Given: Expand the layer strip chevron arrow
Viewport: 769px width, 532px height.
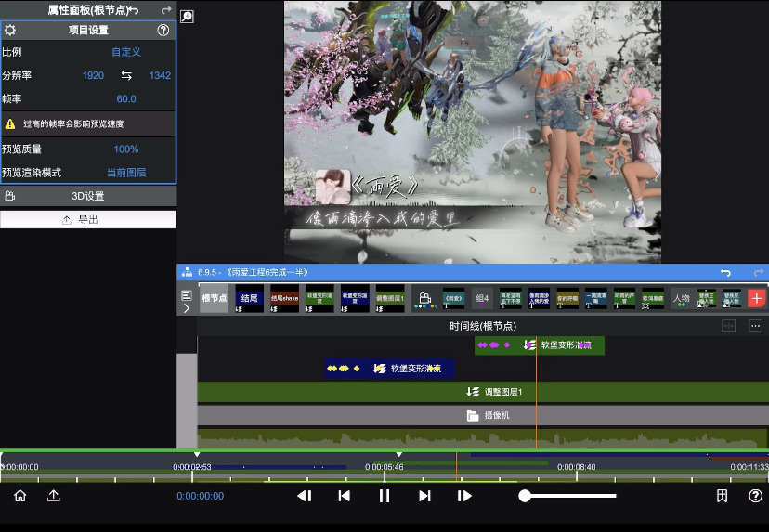Looking at the screenshot, I should 187,308.
